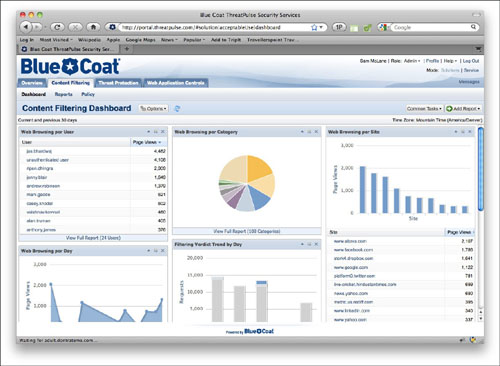Click the browser home icon
This screenshot has width=500, height=366.
point(93,27)
